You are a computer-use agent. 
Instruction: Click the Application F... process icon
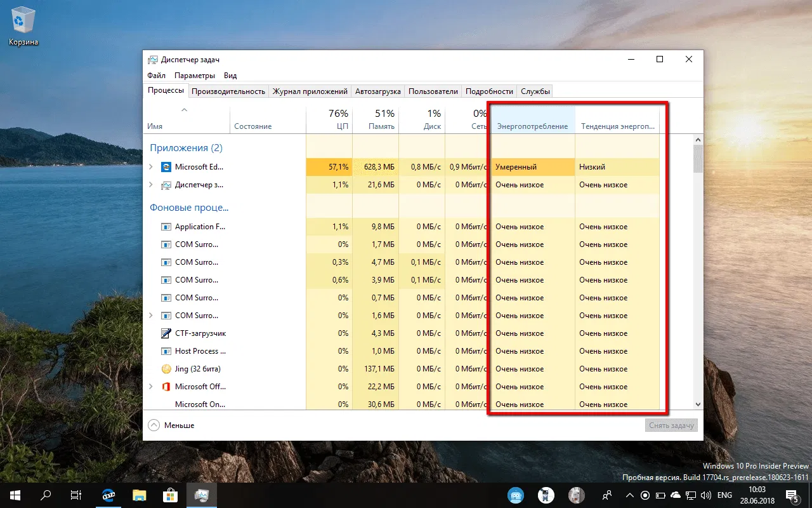(166, 227)
